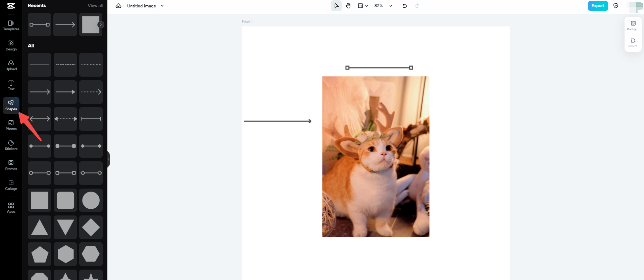Open the Templates panel
644x280 pixels.
point(11,25)
